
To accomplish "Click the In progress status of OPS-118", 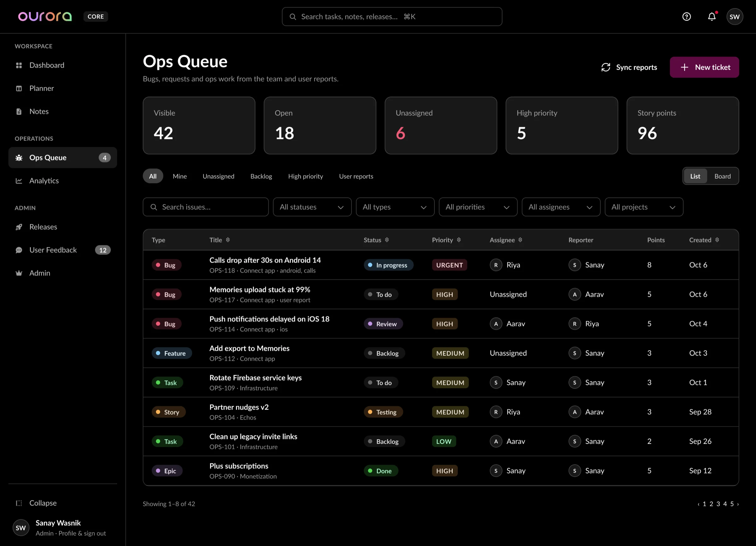I will [388, 265].
